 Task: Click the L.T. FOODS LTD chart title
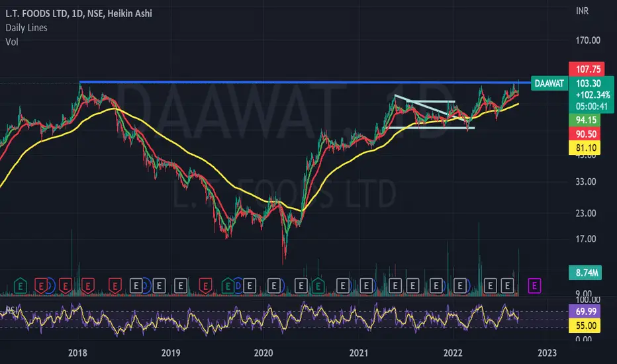point(79,13)
